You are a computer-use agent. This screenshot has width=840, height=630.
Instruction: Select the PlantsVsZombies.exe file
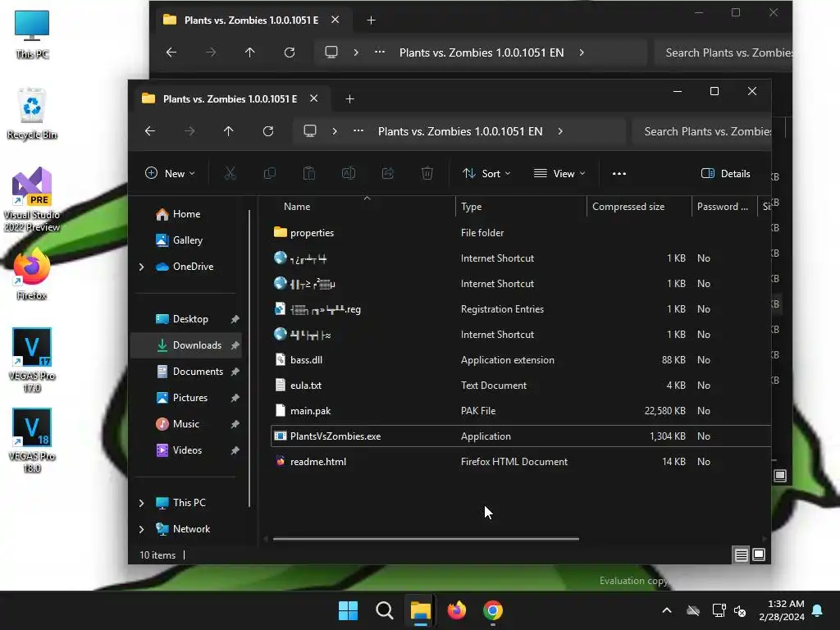(521, 436)
